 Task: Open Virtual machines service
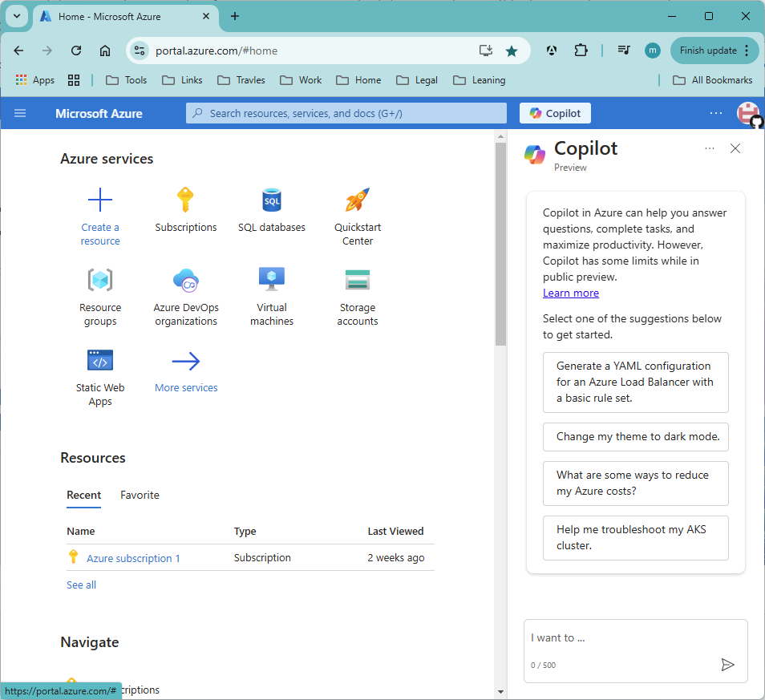pyautogui.click(x=272, y=297)
